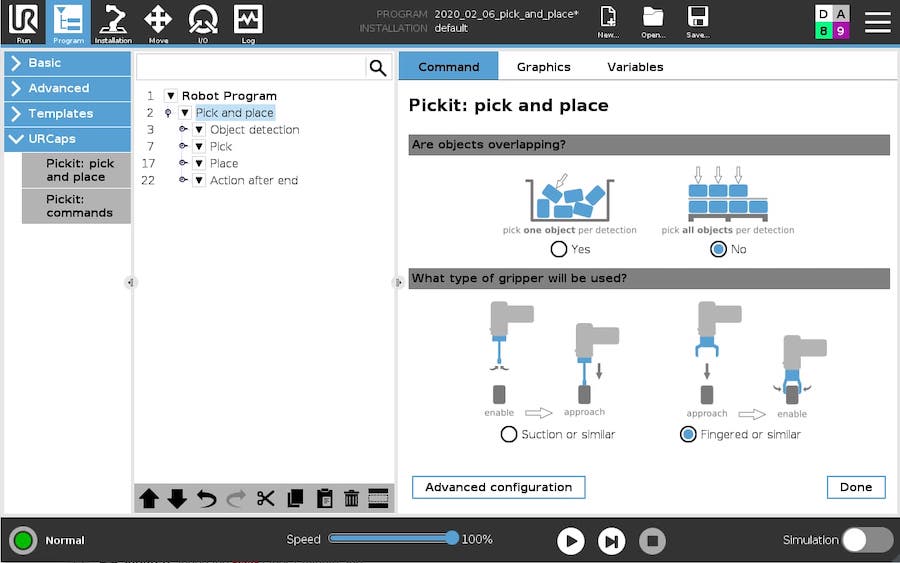900x563 pixels.
Task: Open the Log screen
Action: pos(248,23)
